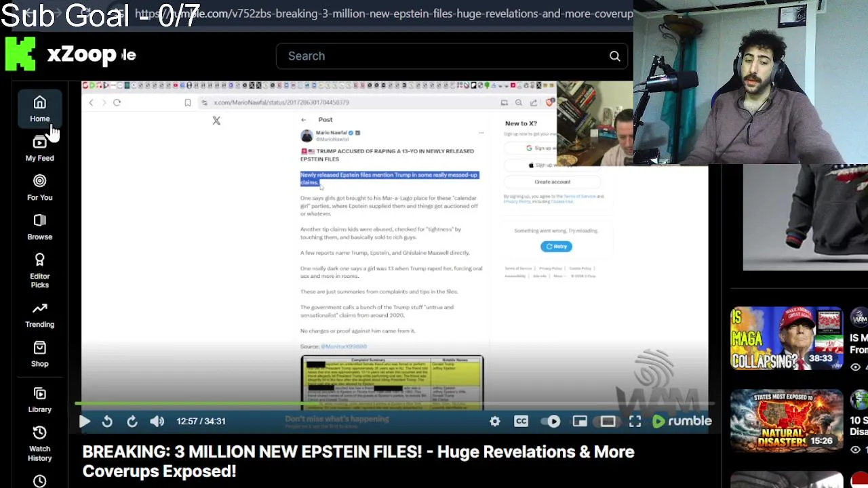868x488 pixels.
Task: Toggle closed captions CC
Action: tap(521, 421)
